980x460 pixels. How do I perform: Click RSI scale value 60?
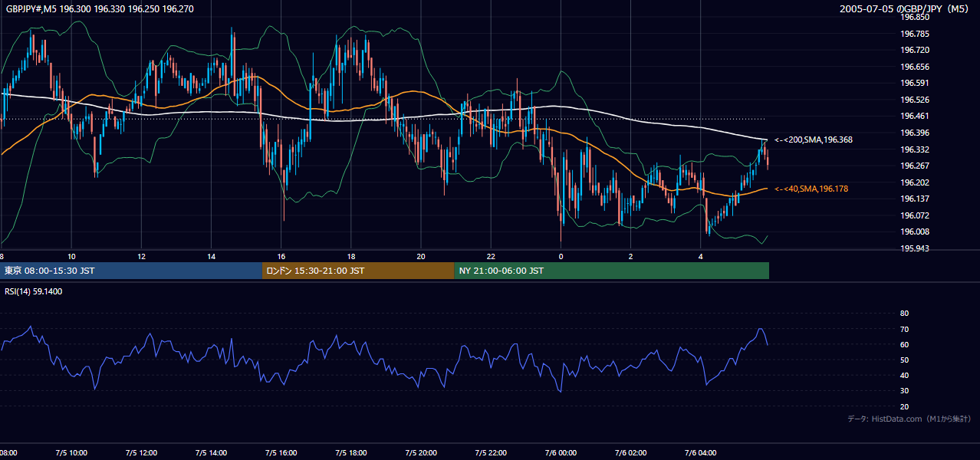pos(904,344)
